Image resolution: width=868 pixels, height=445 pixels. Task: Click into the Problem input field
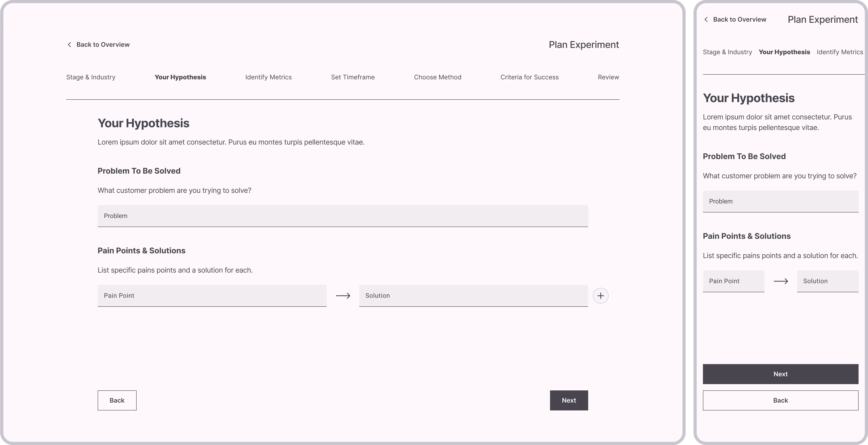pos(342,216)
